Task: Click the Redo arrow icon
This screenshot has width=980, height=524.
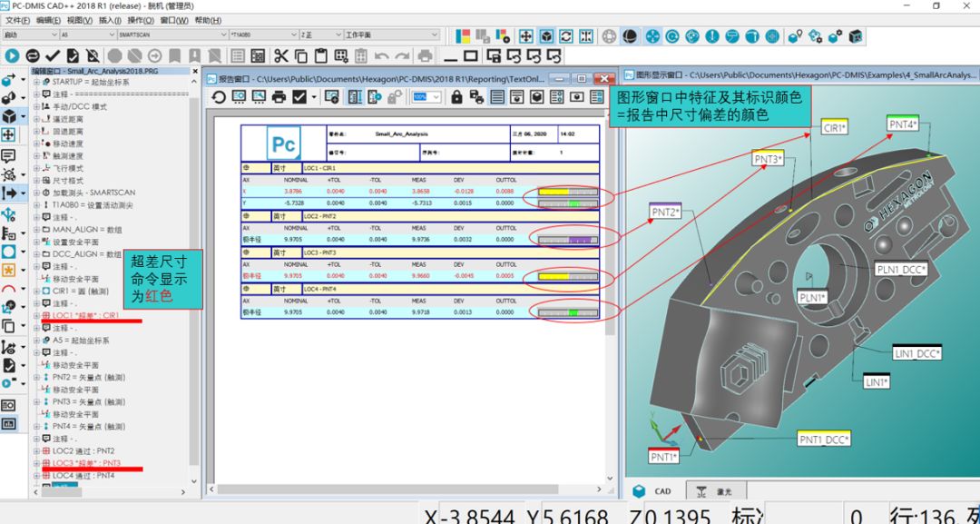Action: pos(402,56)
